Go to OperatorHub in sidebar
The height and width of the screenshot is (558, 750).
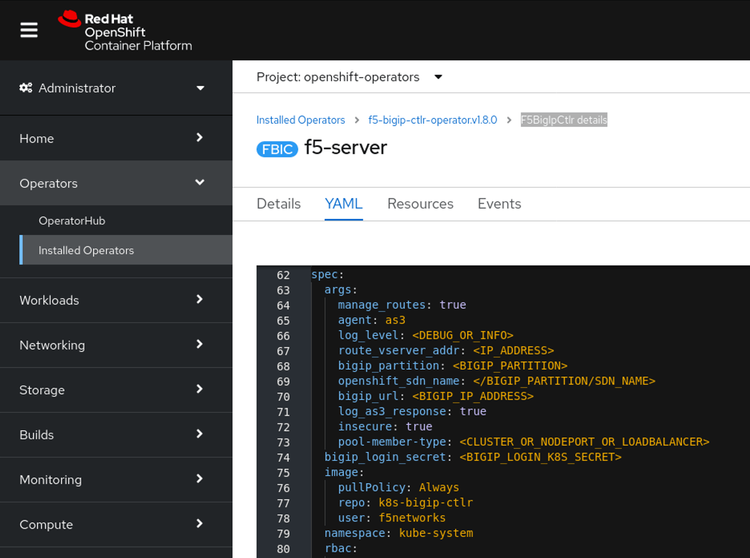72,220
